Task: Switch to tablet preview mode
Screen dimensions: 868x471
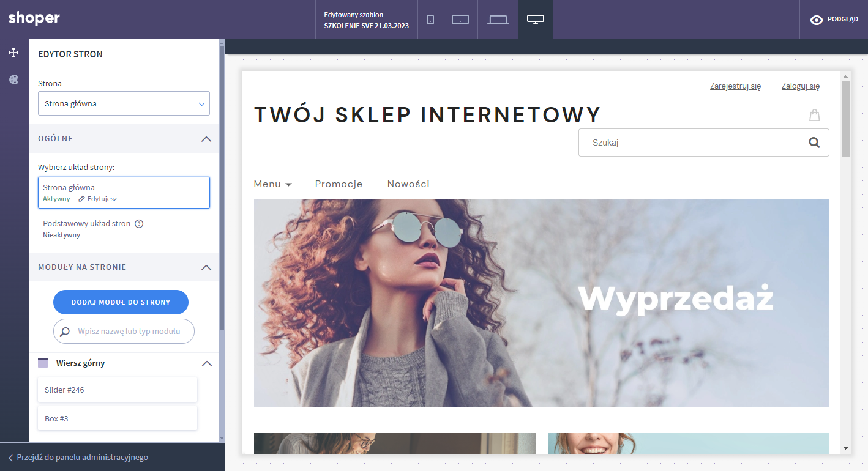Action: pyautogui.click(x=460, y=20)
